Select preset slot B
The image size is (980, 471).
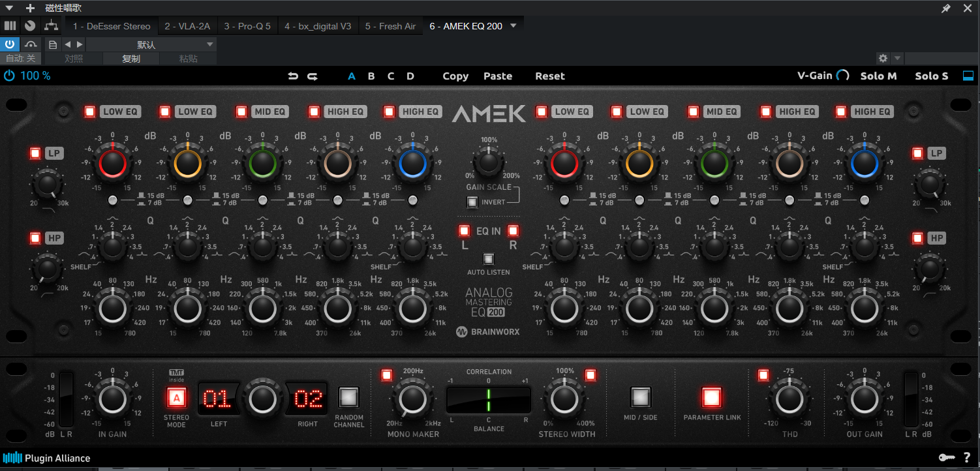[x=371, y=76]
